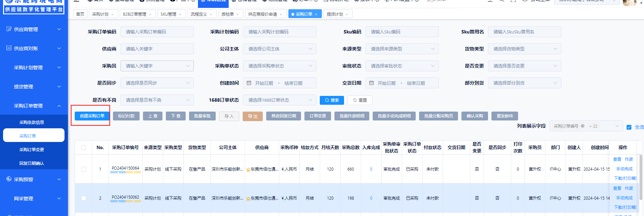The width and height of the screenshot is (644, 216).
Task: Close the B2B订单管理 tab via its x
Action: [150, 14]
